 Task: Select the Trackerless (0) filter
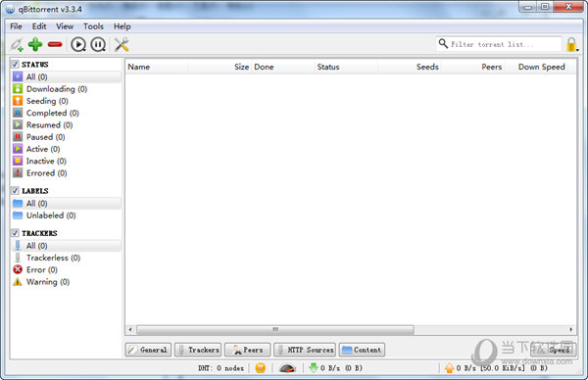coord(67,258)
